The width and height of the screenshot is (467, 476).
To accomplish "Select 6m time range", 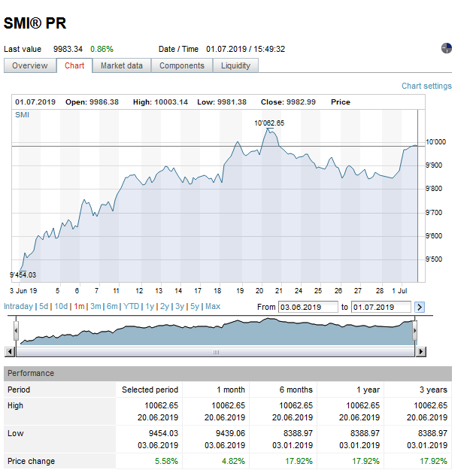I will click(x=112, y=306).
